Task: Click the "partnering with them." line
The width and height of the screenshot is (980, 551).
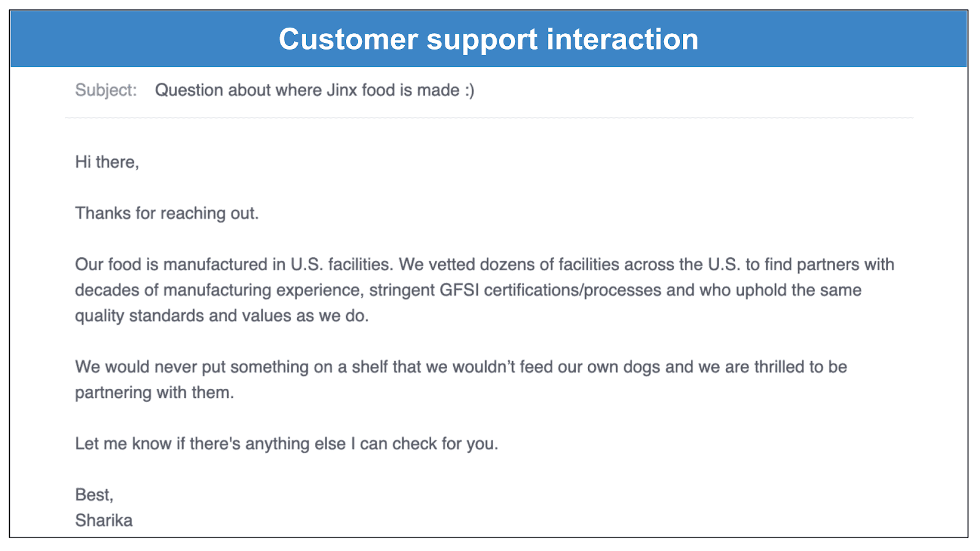Action: pyautogui.click(x=154, y=392)
